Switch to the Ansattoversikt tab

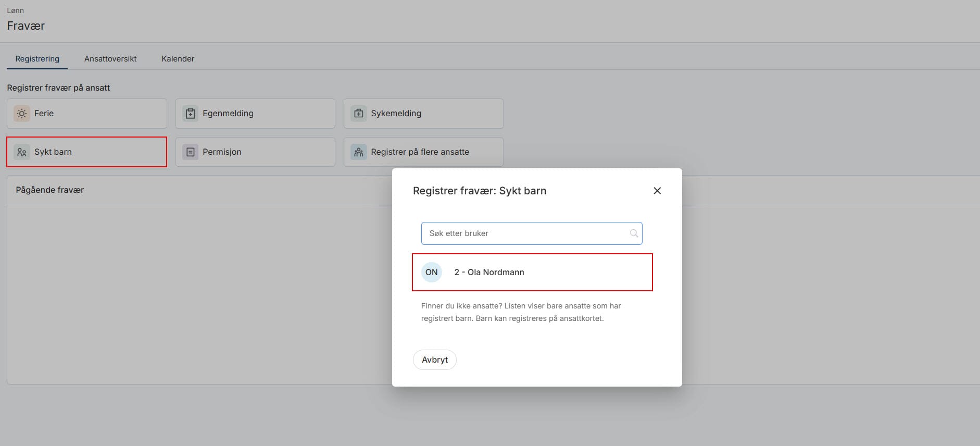[x=110, y=59]
